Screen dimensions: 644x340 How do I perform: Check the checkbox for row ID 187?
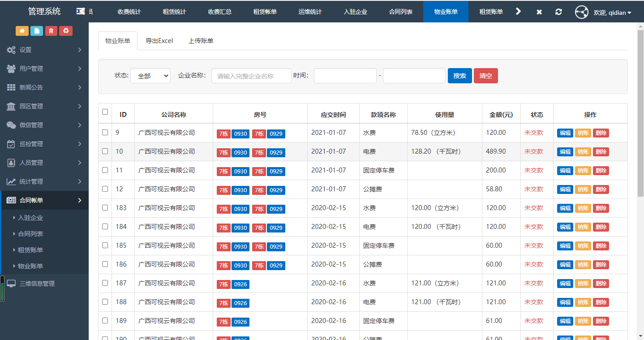coord(105,283)
